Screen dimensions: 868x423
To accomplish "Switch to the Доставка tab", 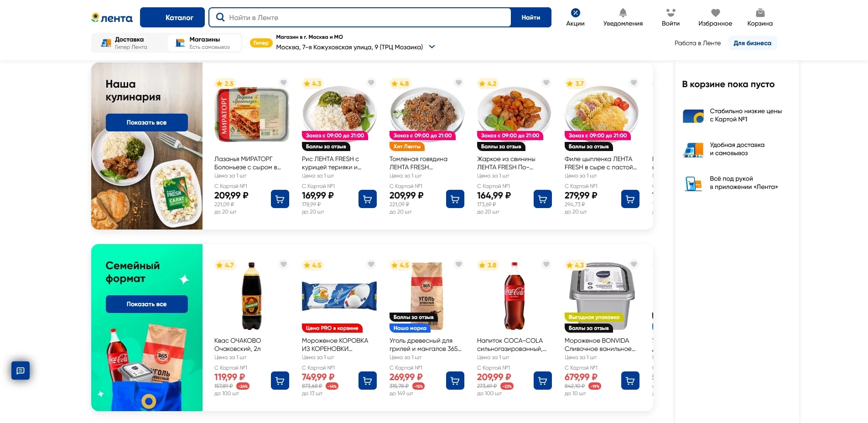I will [129, 43].
